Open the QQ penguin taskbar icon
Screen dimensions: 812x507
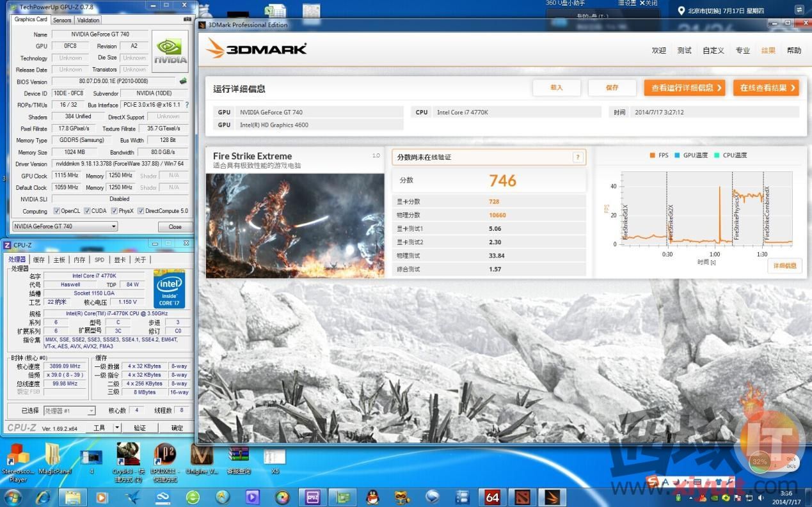[372, 497]
